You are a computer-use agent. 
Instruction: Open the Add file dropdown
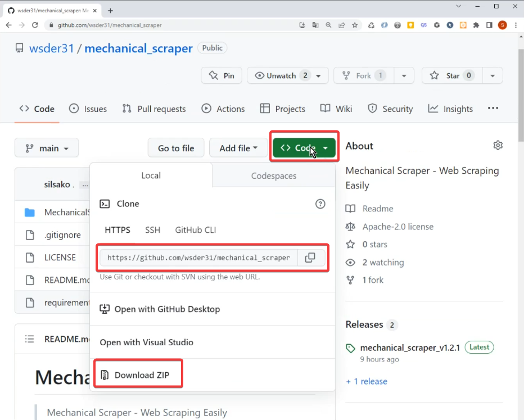[x=238, y=148]
